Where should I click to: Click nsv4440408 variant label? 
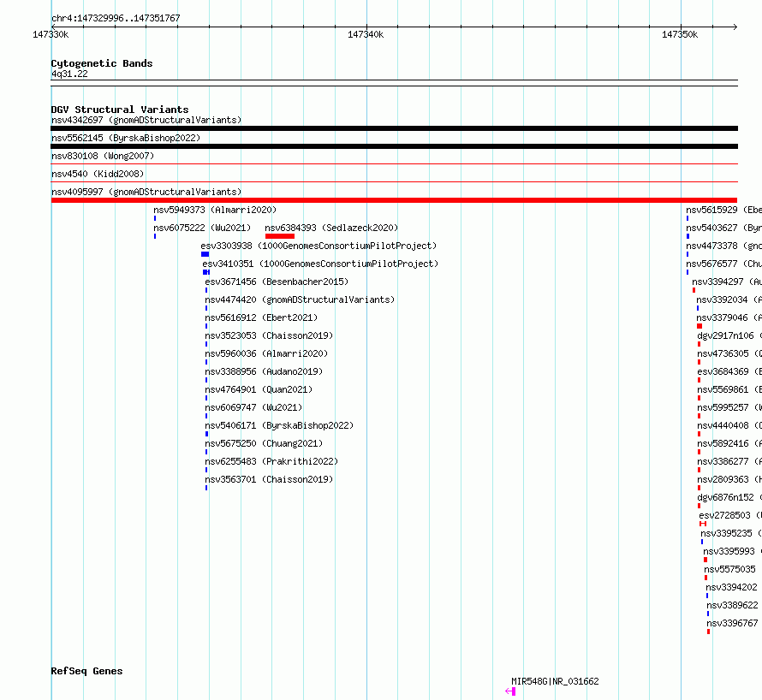click(729, 425)
